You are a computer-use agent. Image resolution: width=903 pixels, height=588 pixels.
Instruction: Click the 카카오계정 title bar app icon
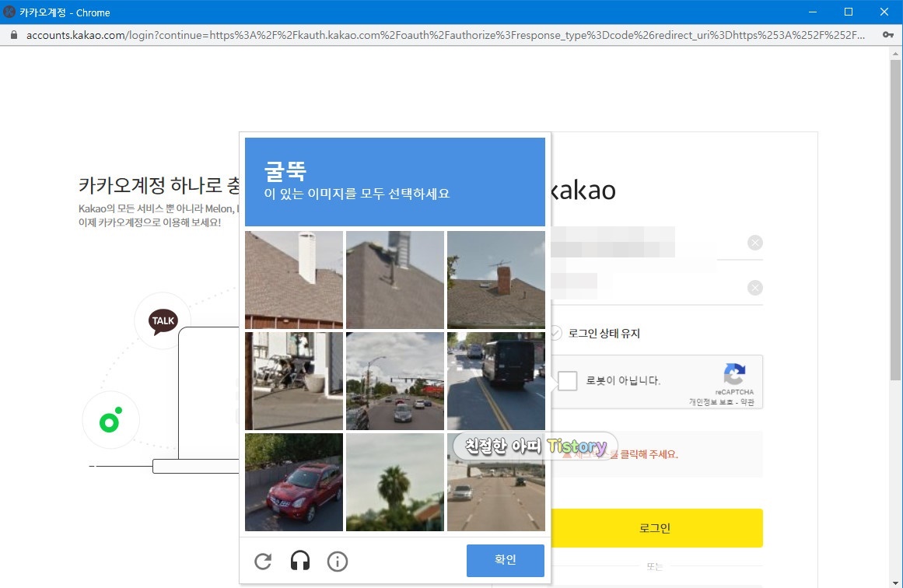[x=9, y=12]
